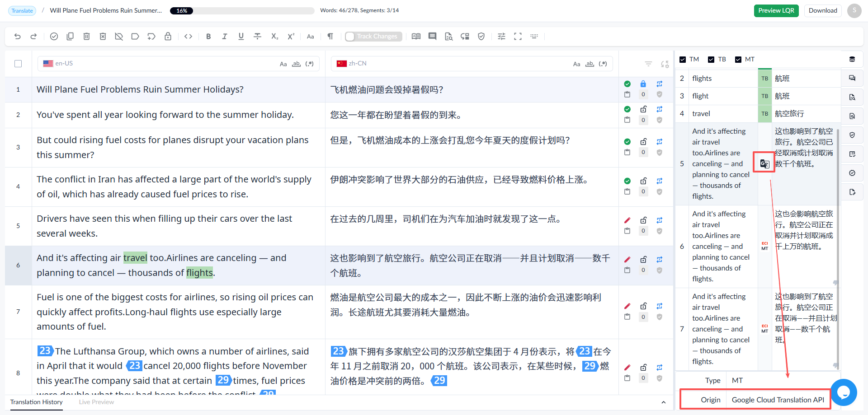Viewport: 868px width, 415px height.
Task: Select the Translation History tab
Action: [x=37, y=402]
